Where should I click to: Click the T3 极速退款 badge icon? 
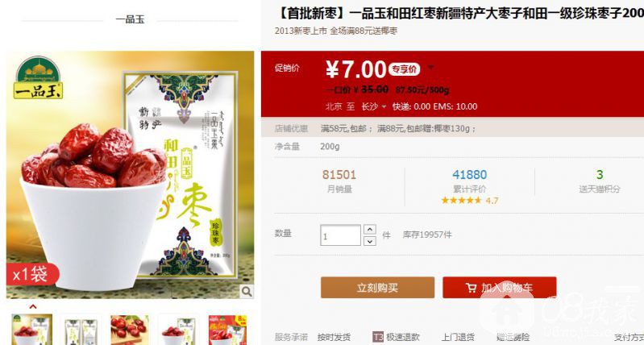[377, 337]
